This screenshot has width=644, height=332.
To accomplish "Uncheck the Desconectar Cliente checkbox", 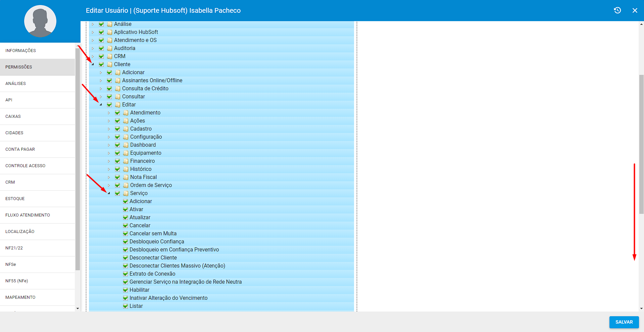I will [x=126, y=258].
